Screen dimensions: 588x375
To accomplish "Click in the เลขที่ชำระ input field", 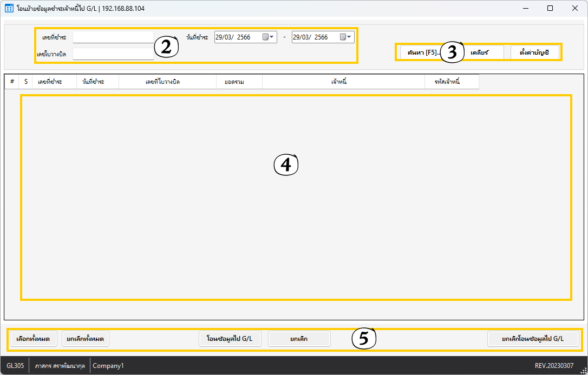I will (113, 37).
